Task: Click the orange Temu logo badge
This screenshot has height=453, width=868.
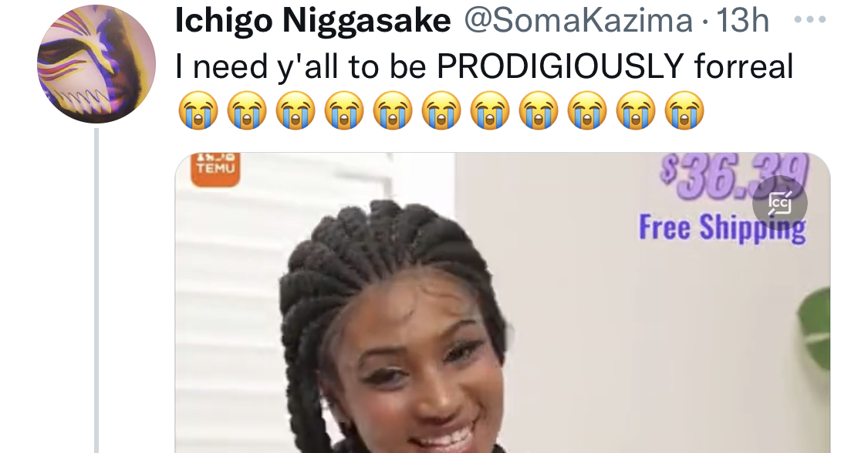Action: point(215,169)
